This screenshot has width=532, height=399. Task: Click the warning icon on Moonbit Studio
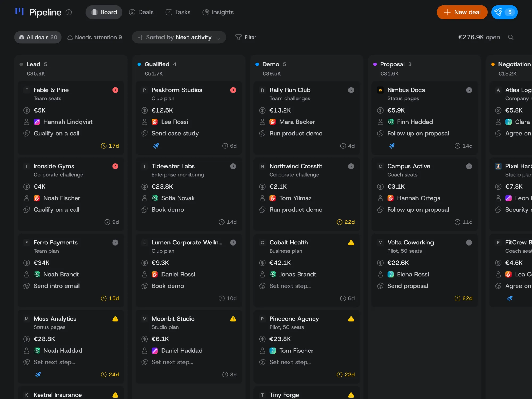pos(233,319)
